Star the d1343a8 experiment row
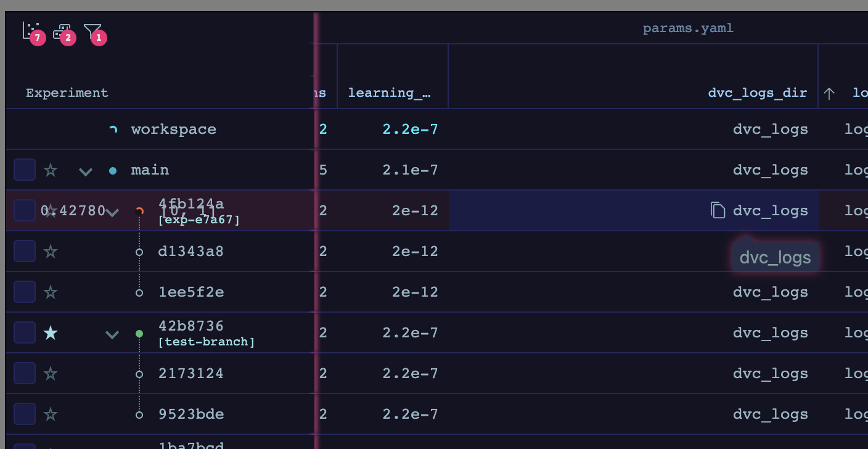Image resolution: width=868 pixels, height=449 pixels. [x=51, y=251]
